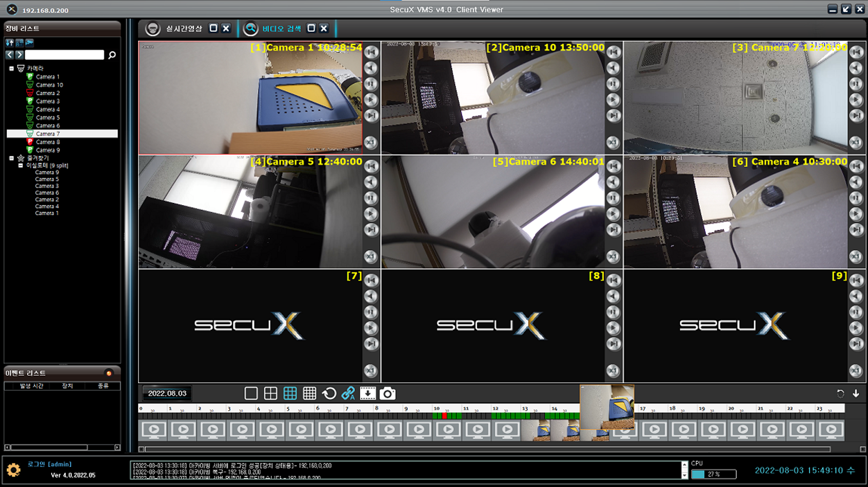Viewport: 868px width, 487px height.
Task: Click the chain link sync icon
Action: pyautogui.click(x=348, y=394)
